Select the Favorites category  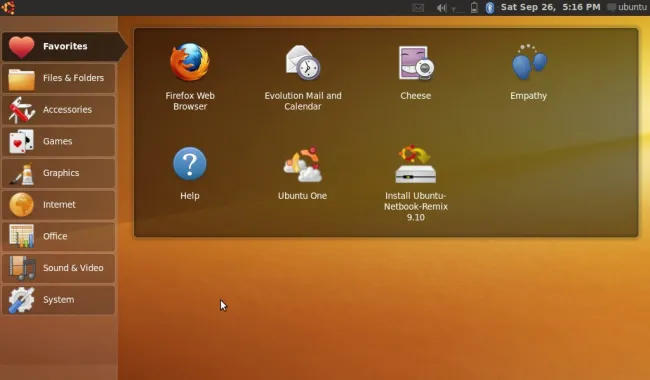pyautogui.click(x=64, y=46)
